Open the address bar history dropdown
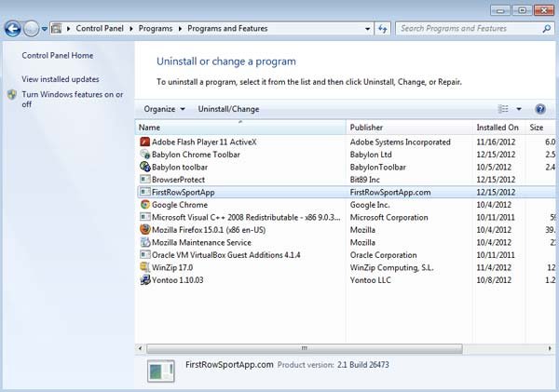Image resolution: width=559 pixels, height=392 pixels. click(367, 29)
